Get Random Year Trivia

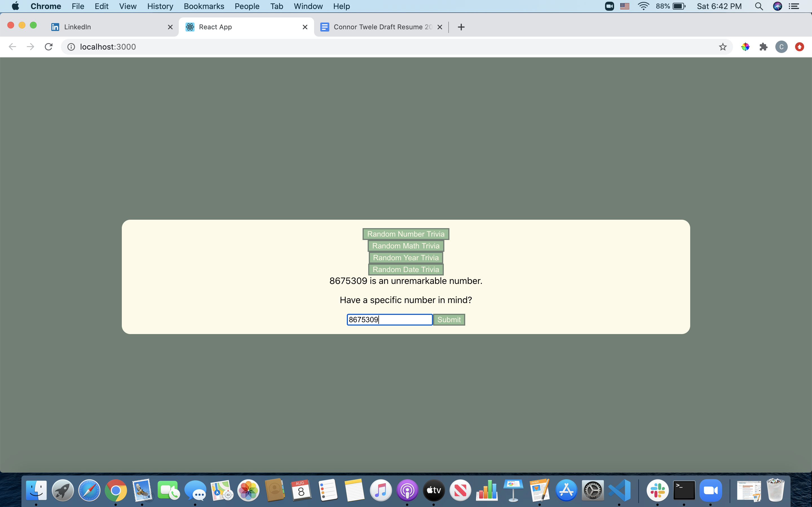tap(406, 257)
